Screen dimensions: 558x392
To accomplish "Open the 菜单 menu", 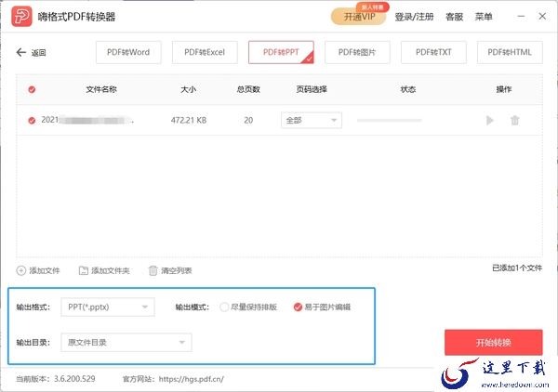I will [x=484, y=17].
